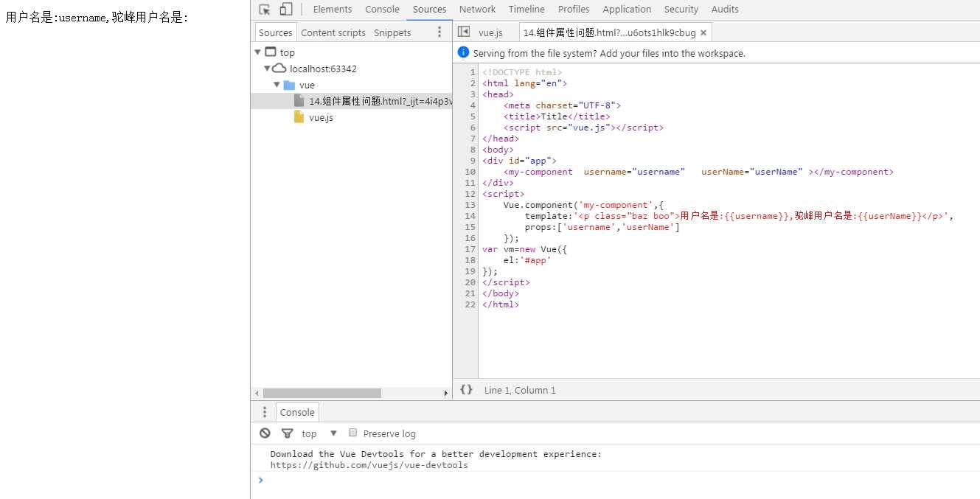The image size is (980, 499).
Task: Open the navigator three-dot more menu
Action: 439,32
